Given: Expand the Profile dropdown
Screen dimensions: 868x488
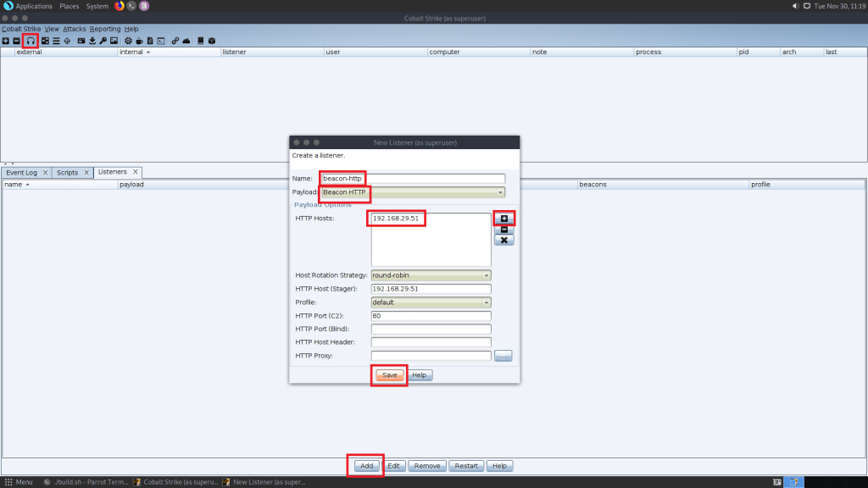Looking at the screenshot, I should 486,302.
